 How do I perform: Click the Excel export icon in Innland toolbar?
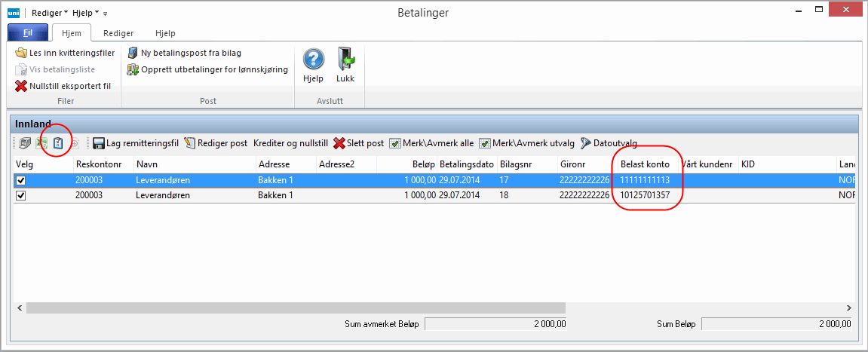42,142
